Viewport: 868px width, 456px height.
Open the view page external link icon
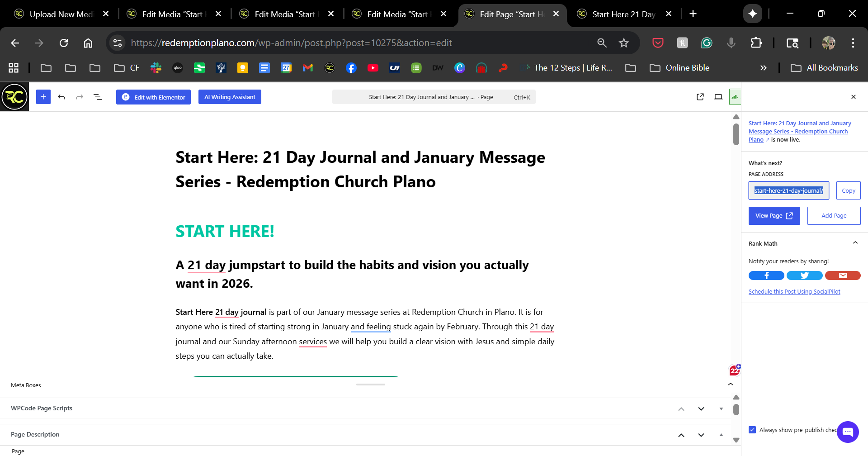[700, 97]
